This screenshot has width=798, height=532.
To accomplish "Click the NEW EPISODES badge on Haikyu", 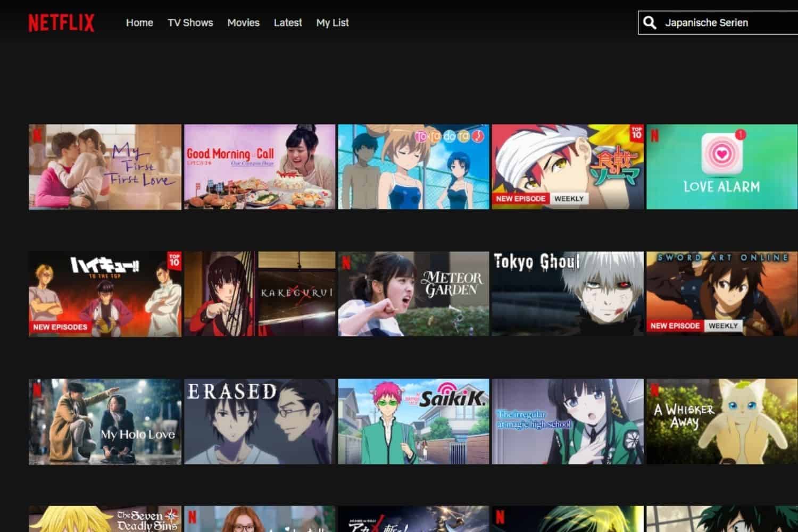I will [60, 327].
